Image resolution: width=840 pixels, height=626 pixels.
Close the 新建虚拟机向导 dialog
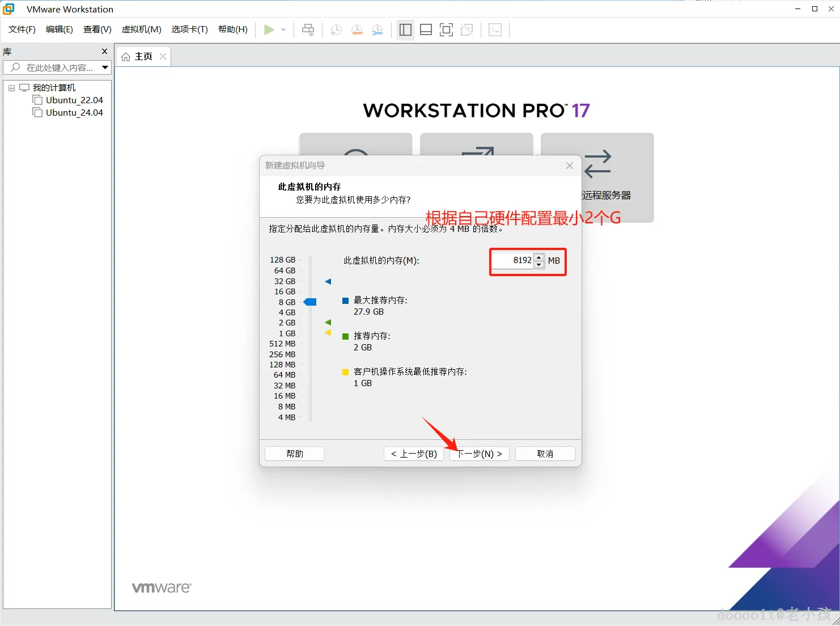(570, 166)
